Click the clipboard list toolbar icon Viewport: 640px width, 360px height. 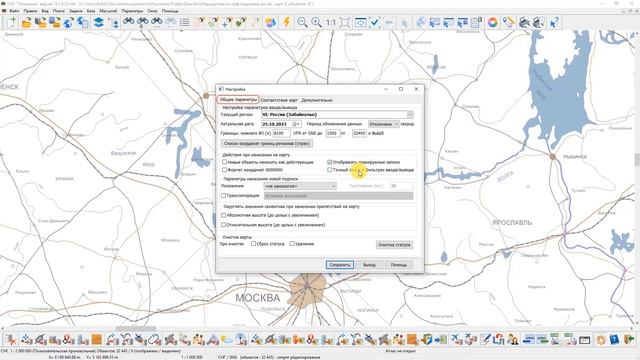pyautogui.click(x=476, y=22)
